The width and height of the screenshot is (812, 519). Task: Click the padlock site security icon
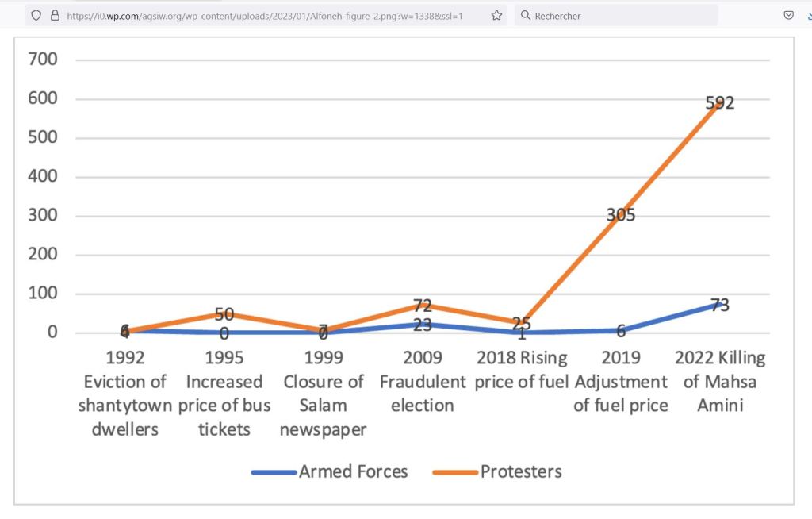[x=55, y=15]
